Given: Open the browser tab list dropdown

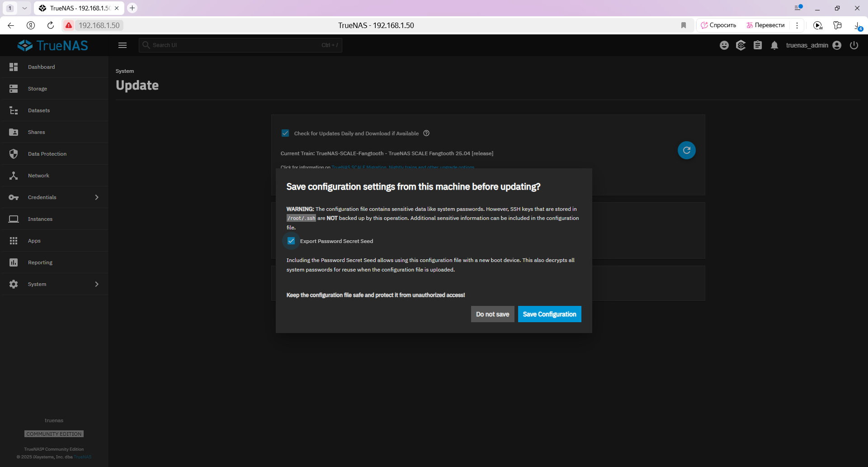Looking at the screenshot, I should pos(25,8).
